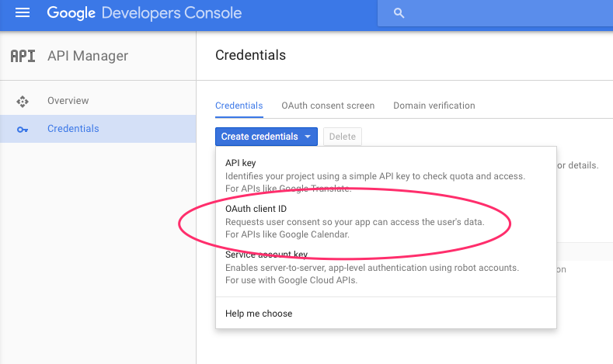Click the Overview sidebar icon
The width and height of the screenshot is (613, 364).
click(x=23, y=101)
